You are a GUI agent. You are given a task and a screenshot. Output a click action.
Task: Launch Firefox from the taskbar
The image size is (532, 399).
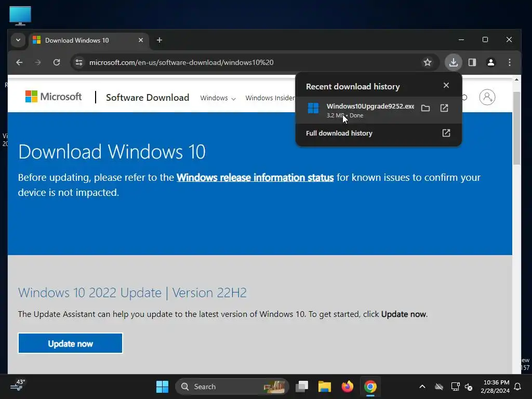(348, 387)
